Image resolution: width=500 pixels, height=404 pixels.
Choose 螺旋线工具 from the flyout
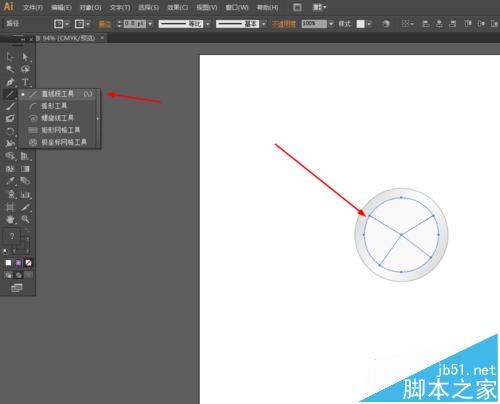click(x=59, y=118)
